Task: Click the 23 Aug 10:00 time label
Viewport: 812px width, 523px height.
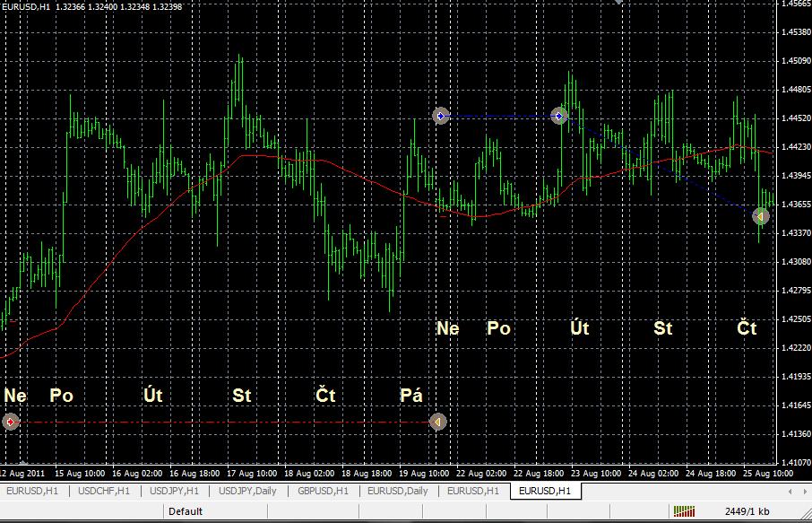Action: 596,474
